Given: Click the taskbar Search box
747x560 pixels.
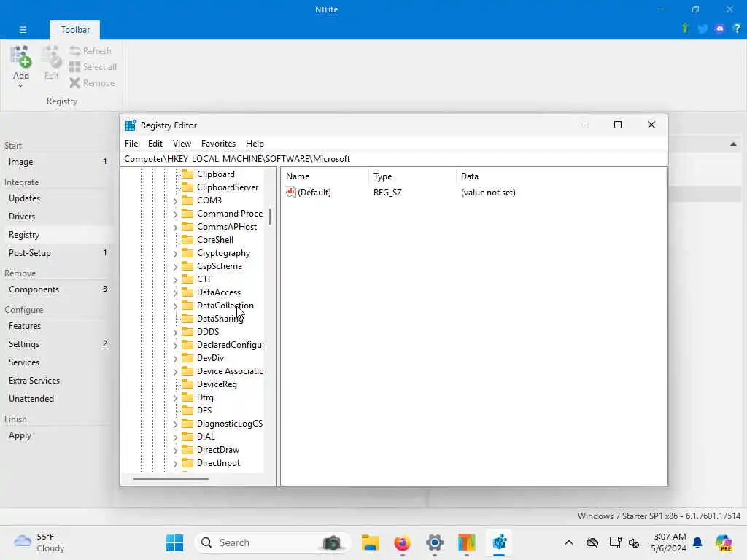Looking at the screenshot, I should click(x=273, y=542).
